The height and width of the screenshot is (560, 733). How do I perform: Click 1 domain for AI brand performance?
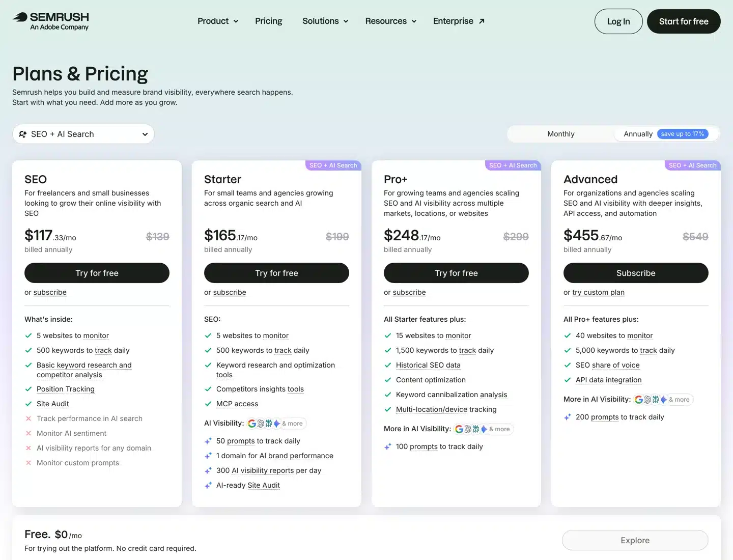click(x=275, y=456)
